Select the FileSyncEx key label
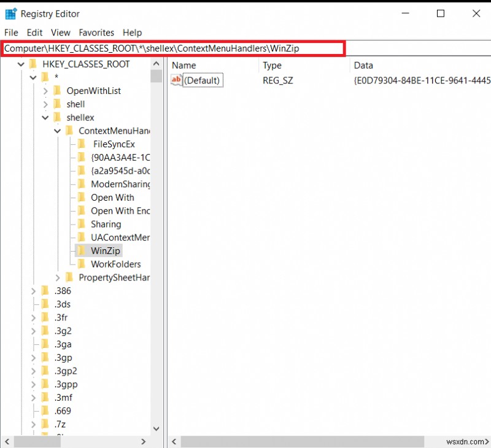Viewport: 491px width, 448px height. [x=114, y=144]
